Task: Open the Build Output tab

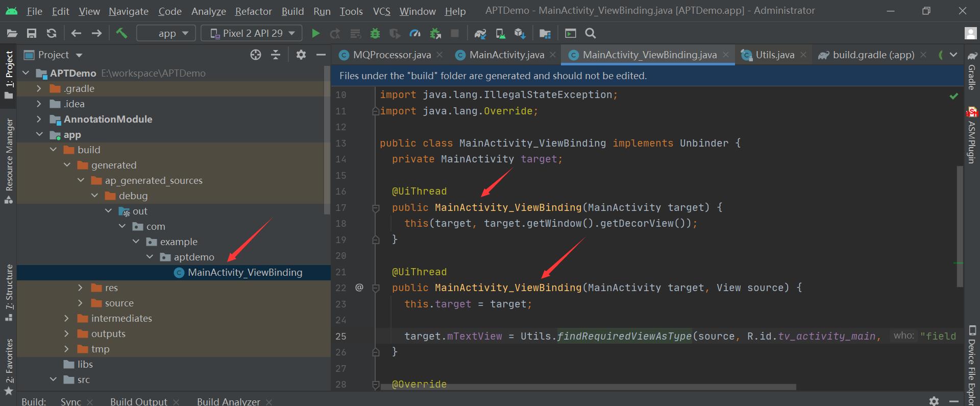Action: 138,401
